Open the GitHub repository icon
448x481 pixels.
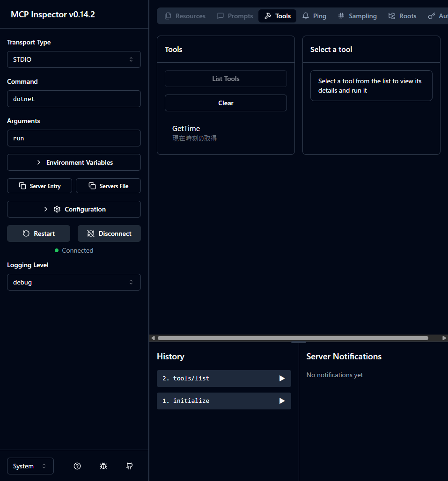130,466
